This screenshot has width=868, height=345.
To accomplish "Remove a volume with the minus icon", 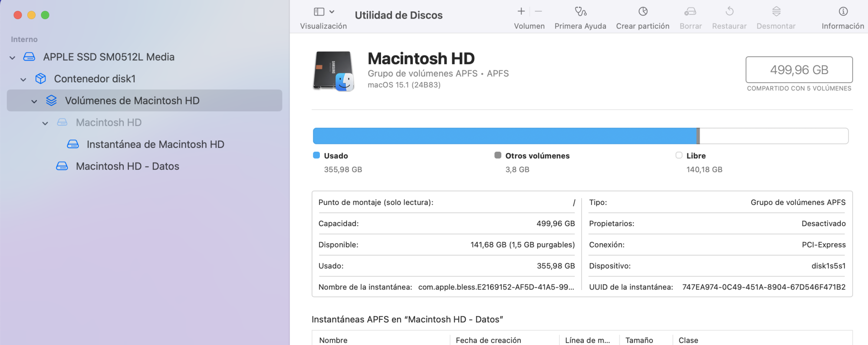I will coord(539,11).
